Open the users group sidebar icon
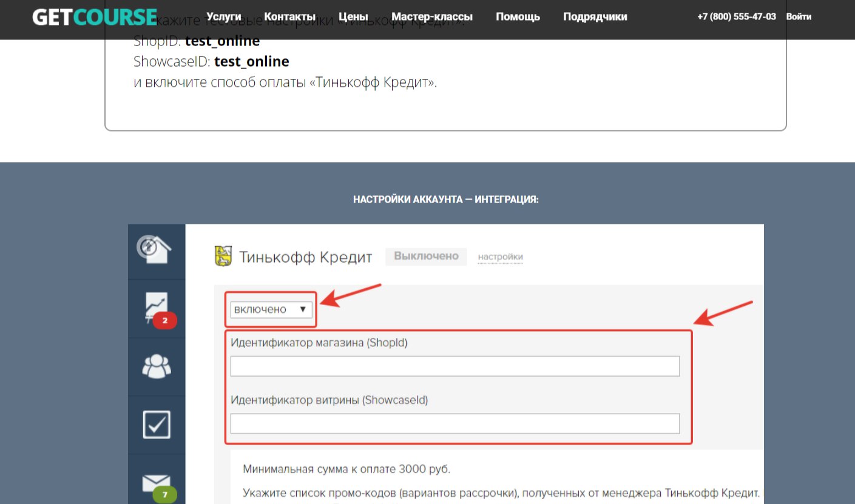This screenshot has width=855, height=504. tap(157, 366)
